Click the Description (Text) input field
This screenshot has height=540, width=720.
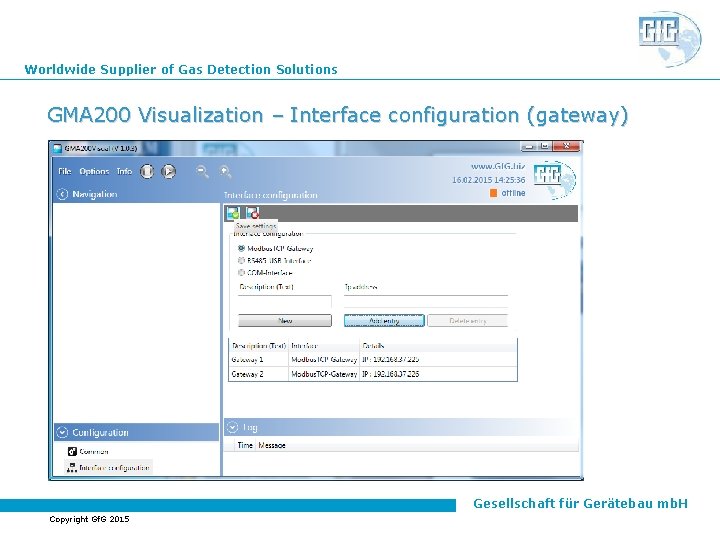pos(285,302)
